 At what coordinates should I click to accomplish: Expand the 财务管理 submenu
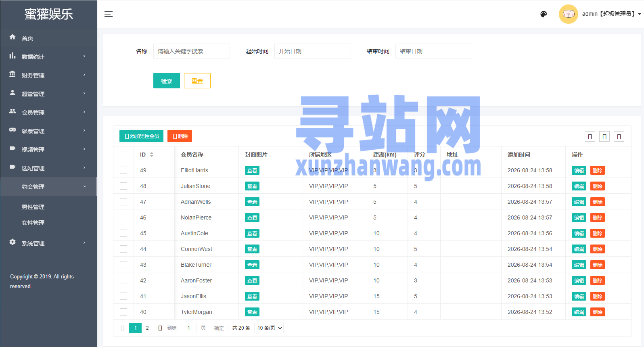[x=84, y=75]
